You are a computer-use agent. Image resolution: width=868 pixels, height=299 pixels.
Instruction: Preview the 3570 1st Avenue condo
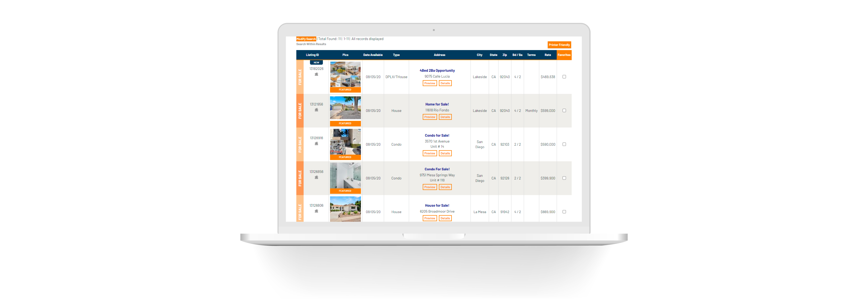click(430, 153)
